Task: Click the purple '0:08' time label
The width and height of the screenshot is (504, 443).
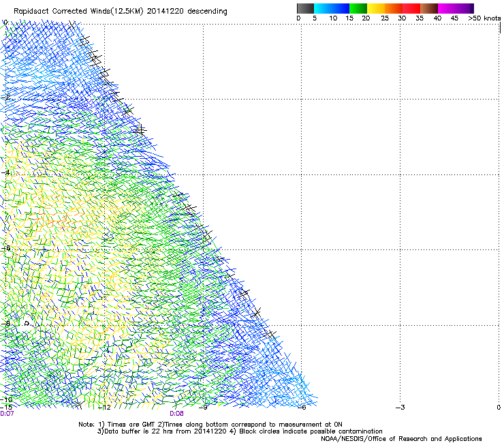Action: (x=176, y=414)
